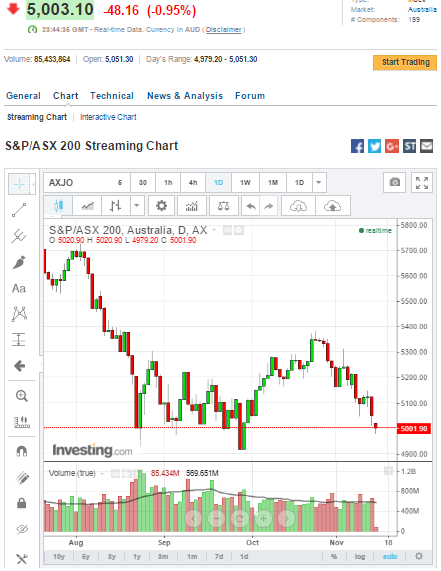Viewport: 441px width, 571px height.
Task: Select 30 minute interval
Action: (x=143, y=182)
